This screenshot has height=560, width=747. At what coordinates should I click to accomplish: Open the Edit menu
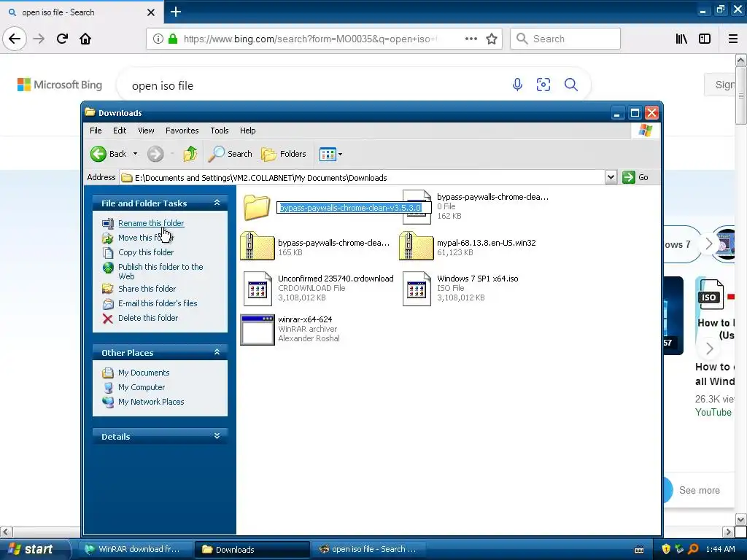click(x=120, y=131)
